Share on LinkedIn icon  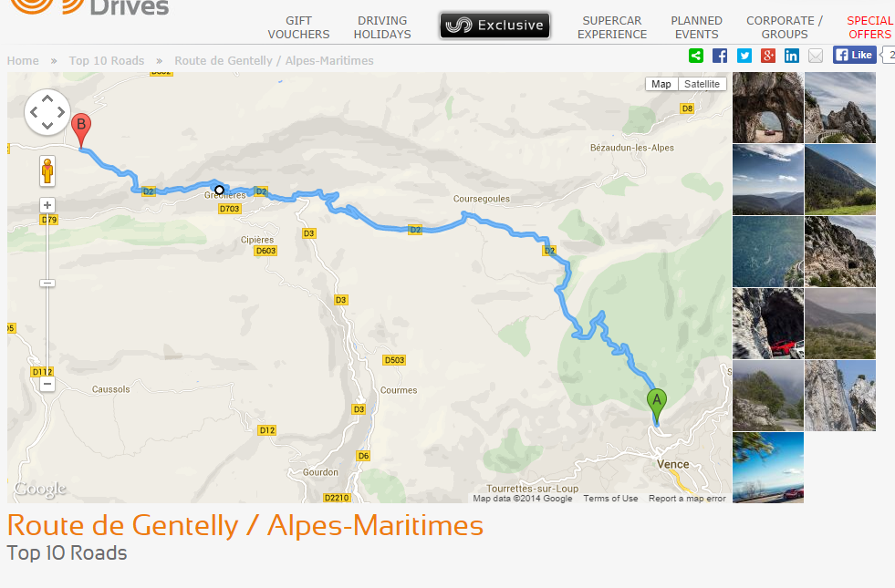(792, 56)
